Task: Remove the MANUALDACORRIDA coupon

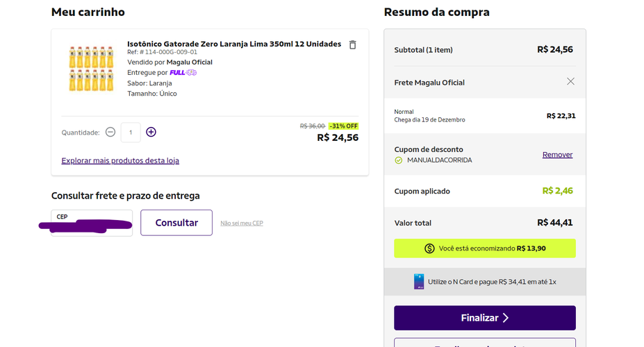Action: [x=557, y=155]
